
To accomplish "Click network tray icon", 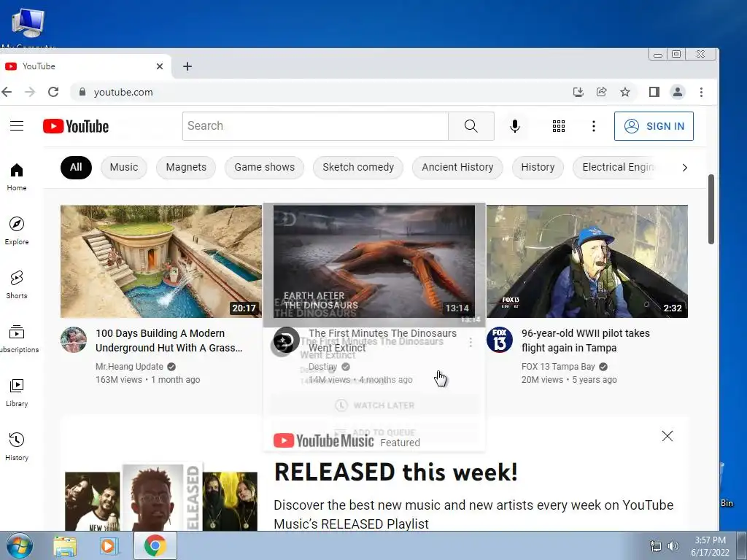I will pos(656,546).
